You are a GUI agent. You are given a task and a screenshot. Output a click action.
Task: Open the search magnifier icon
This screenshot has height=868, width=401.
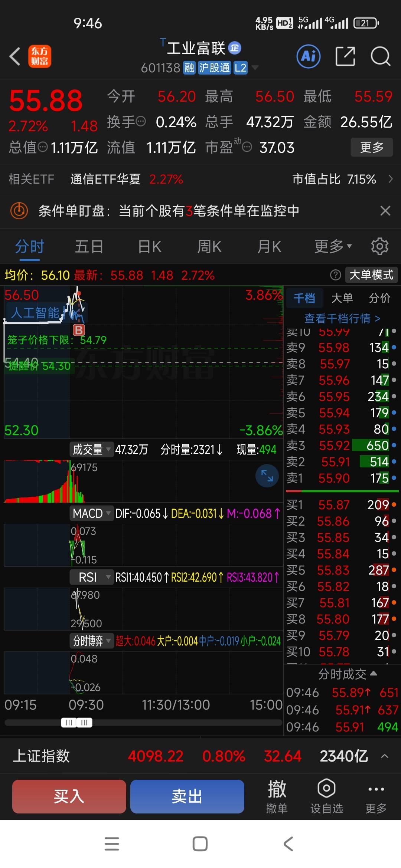click(381, 56)
